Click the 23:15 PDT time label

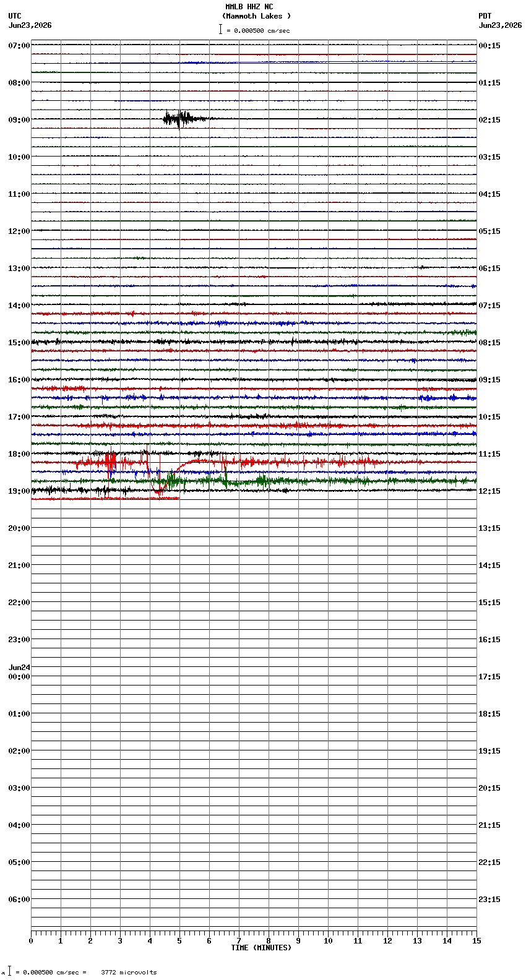489,900
